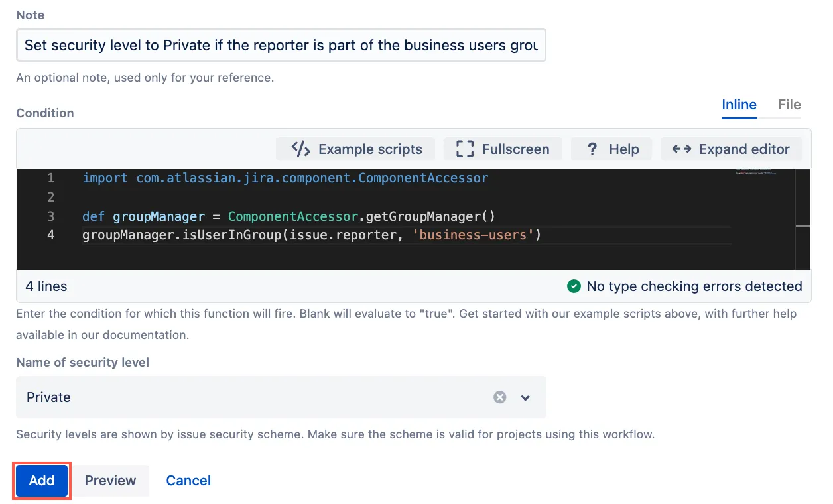Focus the Note text field

point(281,45)
